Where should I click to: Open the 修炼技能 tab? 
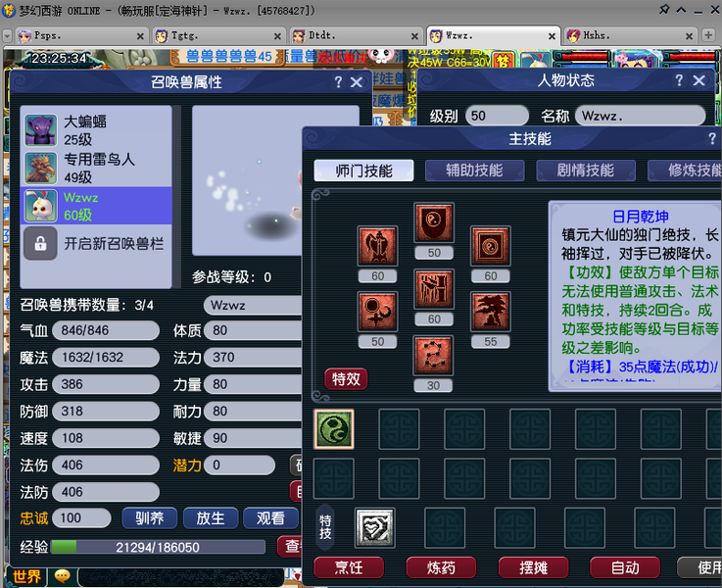(686, 171)
